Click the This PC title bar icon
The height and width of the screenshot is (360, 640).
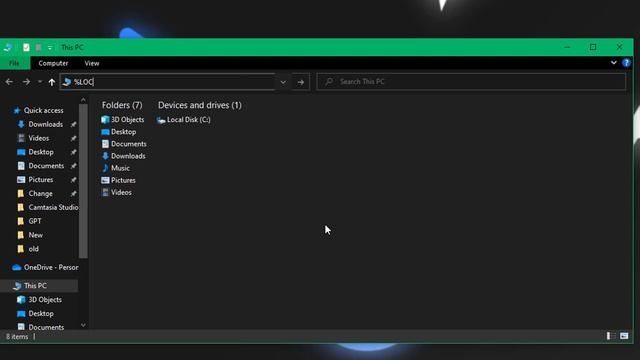coord(7,47)
